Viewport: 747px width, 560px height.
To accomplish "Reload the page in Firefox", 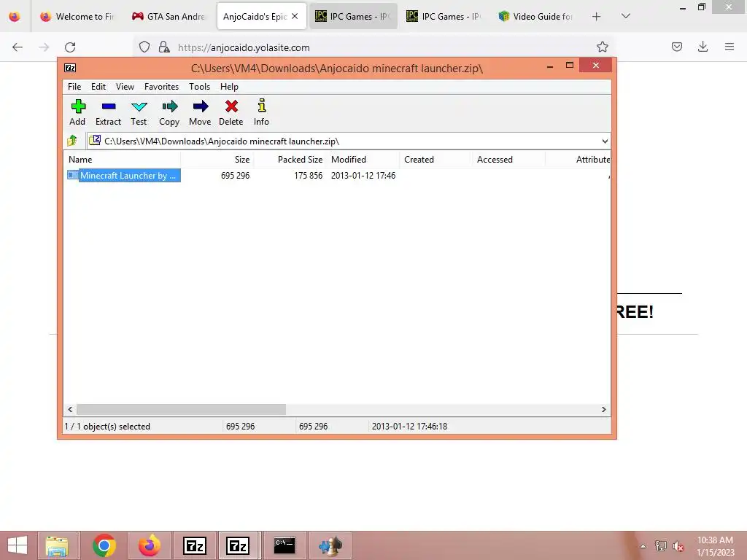I will pyautogui.click(x=70, y=47).
